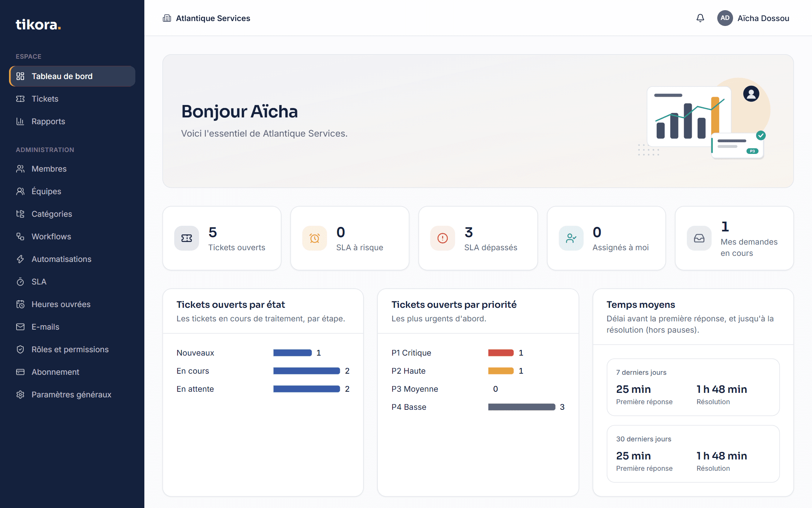Select Workflows in the sidebar

click(72, 237)
